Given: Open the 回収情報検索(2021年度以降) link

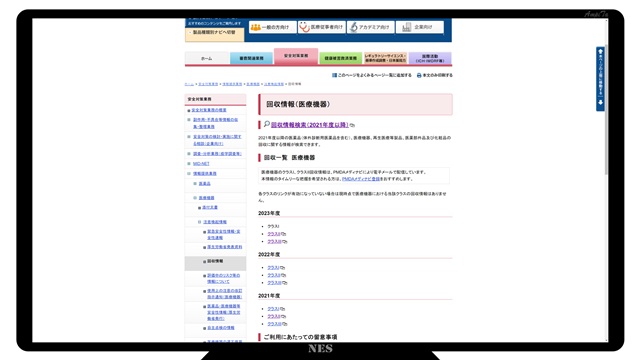Looking at the screenshot, I should click(310, 125).
